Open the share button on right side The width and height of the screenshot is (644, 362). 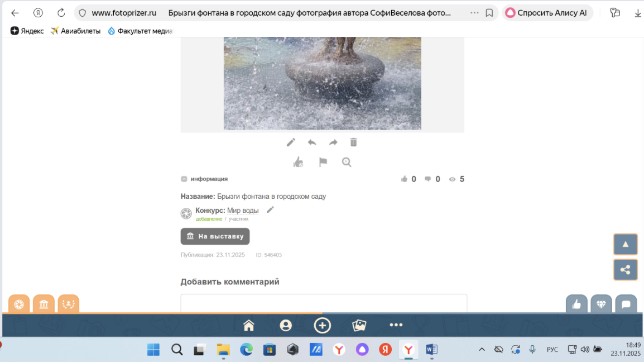tap(625, 270)
